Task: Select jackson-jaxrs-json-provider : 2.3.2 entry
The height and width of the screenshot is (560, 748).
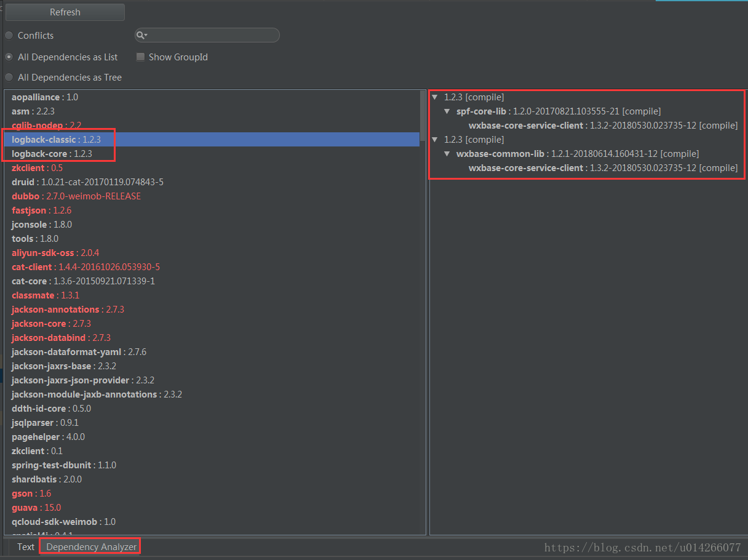Action: (83, 380)
